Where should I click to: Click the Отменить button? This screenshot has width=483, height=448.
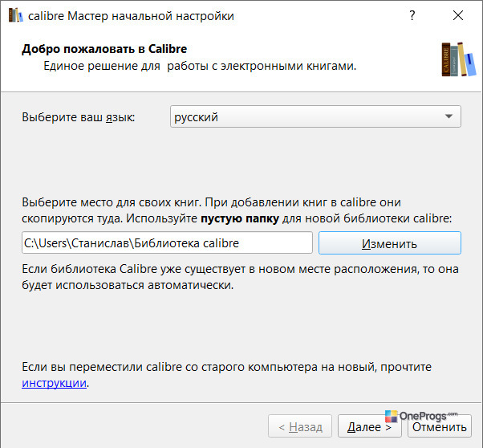pyautogui.click(x=440, y=426)
